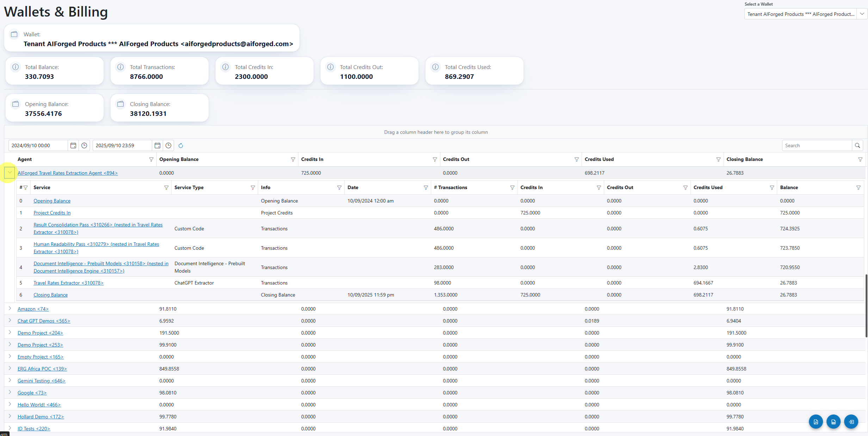This screenshot has height=436, width=868.
Task: Click the Total Credits Used info icon
Action: point(435,67)
